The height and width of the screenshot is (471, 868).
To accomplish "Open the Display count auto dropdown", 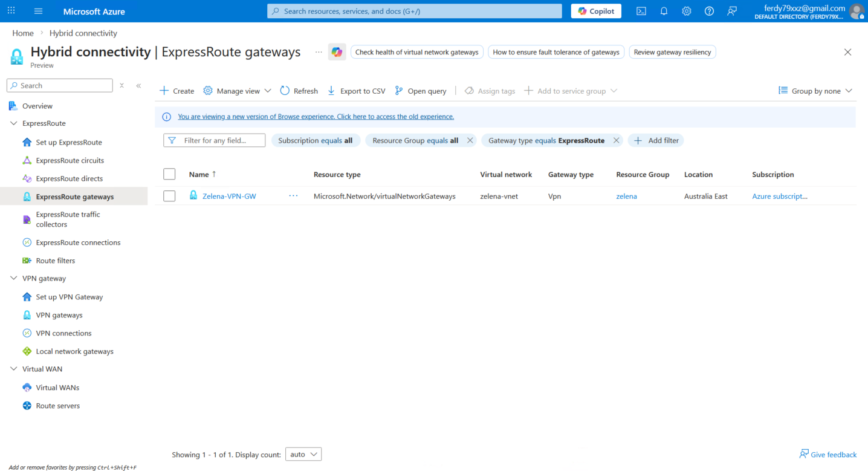I will coord(303,454).
